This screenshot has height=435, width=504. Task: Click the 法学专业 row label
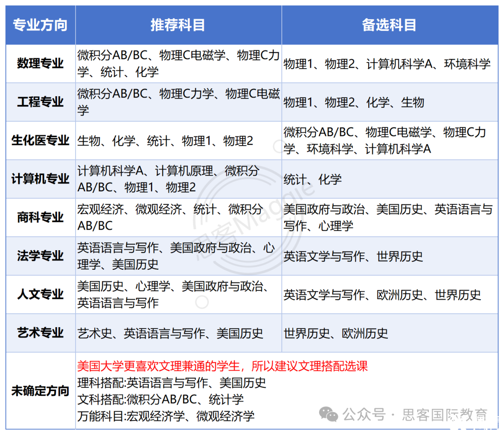[40, 256]
